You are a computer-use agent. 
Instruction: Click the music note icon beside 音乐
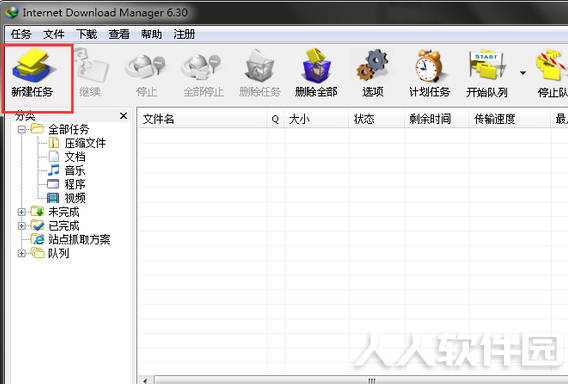click(54, 170)
